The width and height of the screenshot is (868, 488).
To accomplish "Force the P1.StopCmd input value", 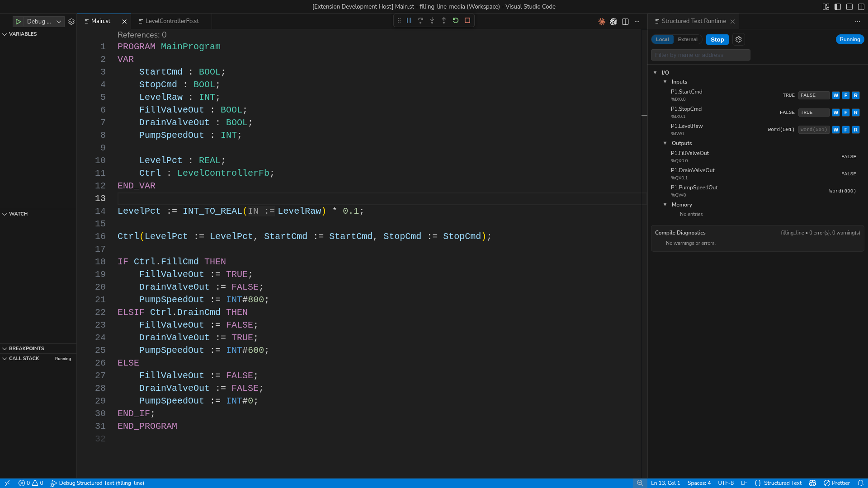I will click(846, 113).
